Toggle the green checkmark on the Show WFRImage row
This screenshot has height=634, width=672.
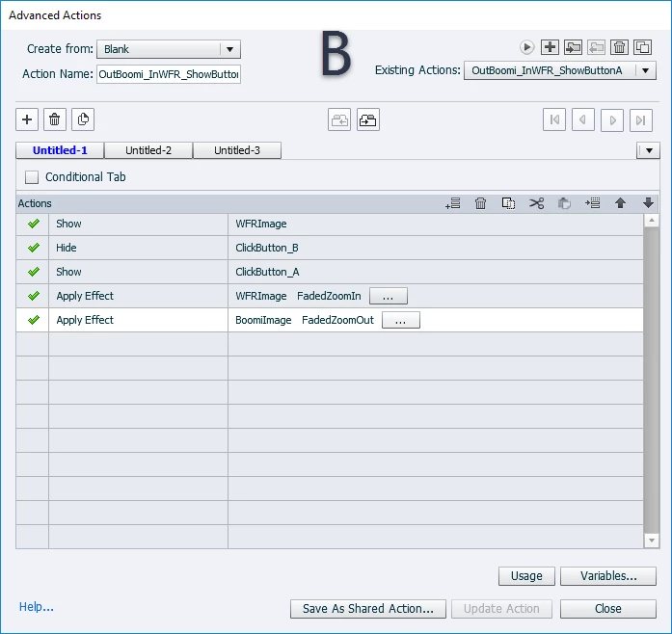pyautogui.click(x=33, y=224)
